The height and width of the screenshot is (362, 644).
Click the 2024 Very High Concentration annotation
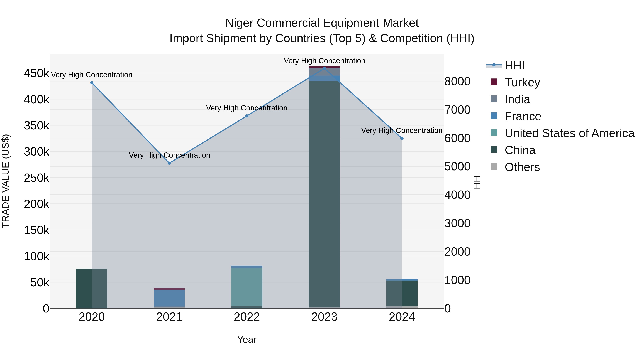(402, 130)
